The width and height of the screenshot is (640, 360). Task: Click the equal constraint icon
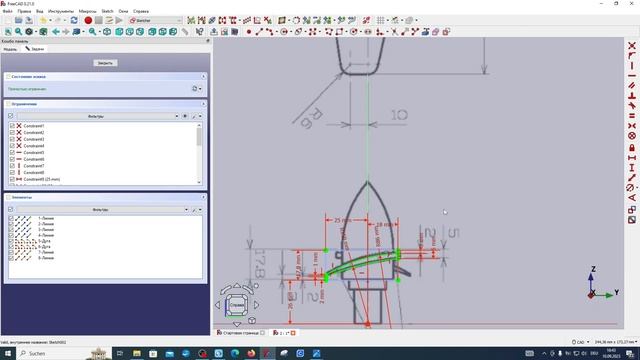click(x=632, y=116)
